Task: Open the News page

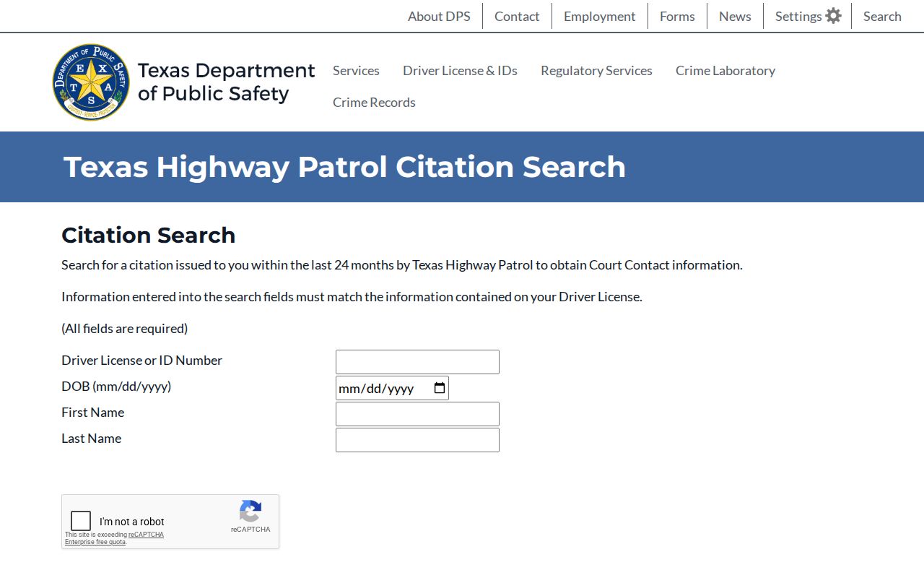Action: [x=735, y=16]
